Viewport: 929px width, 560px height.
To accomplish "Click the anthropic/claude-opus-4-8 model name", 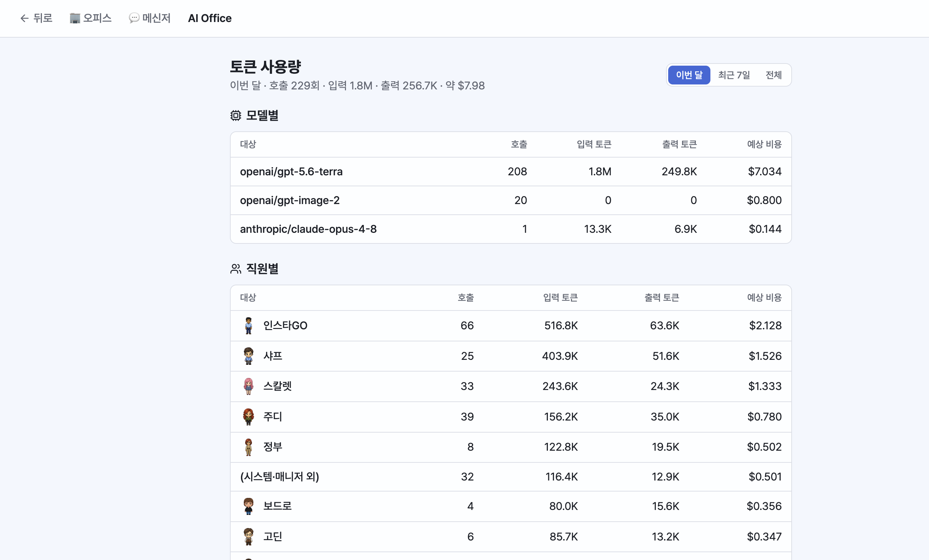I will (x=308, y=229).
